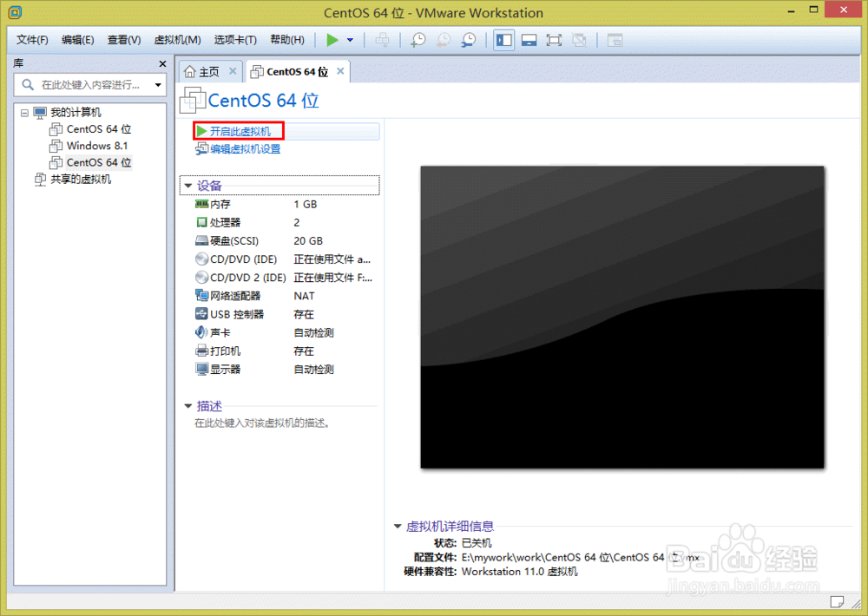Collapse the 设备 section
The width and height of the screenshot is (868, 616).
(188, 186)
